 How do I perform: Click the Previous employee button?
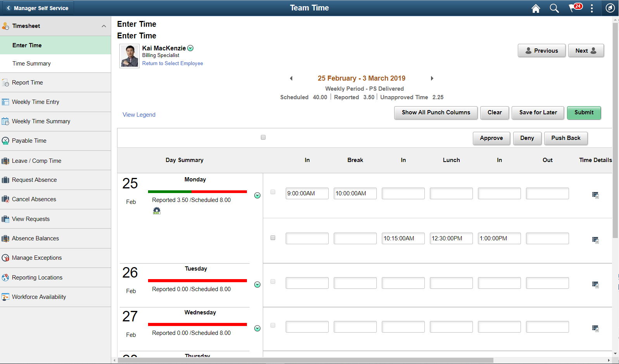541,51
